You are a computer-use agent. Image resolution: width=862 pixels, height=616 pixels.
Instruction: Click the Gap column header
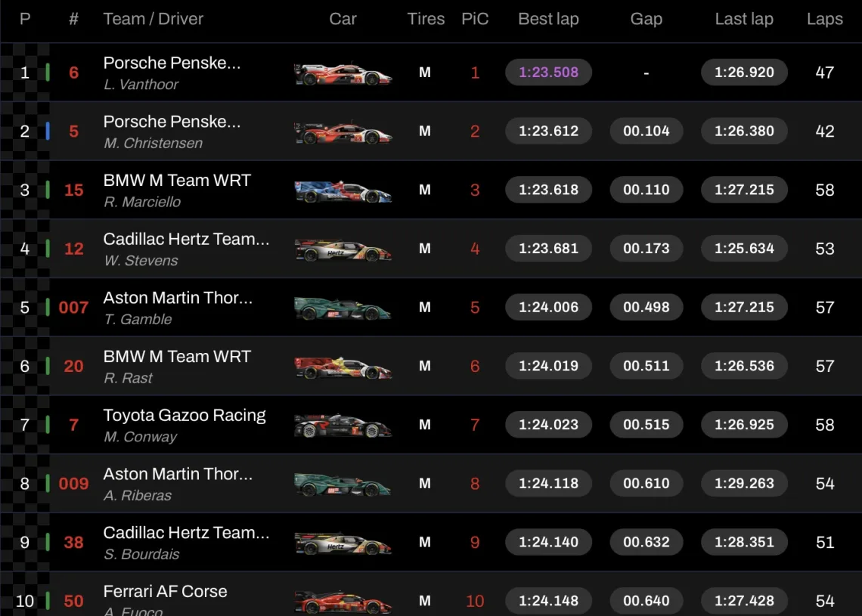point(646,20)
